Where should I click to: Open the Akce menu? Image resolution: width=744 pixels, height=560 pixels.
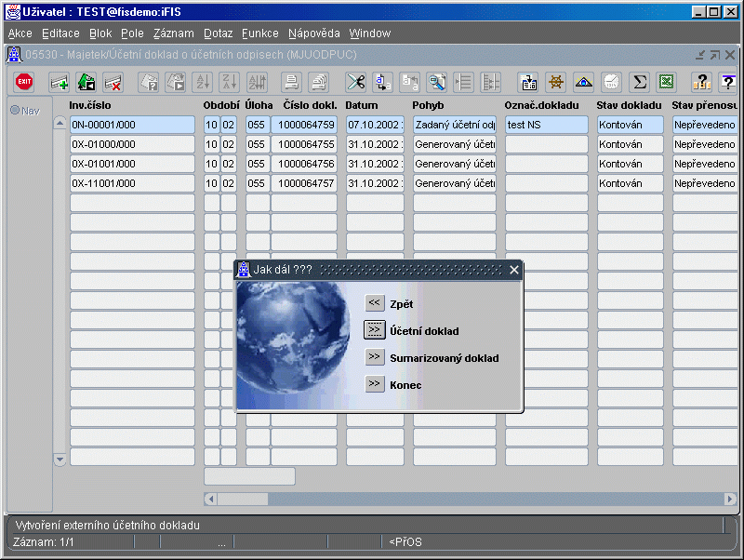point(20,33)
